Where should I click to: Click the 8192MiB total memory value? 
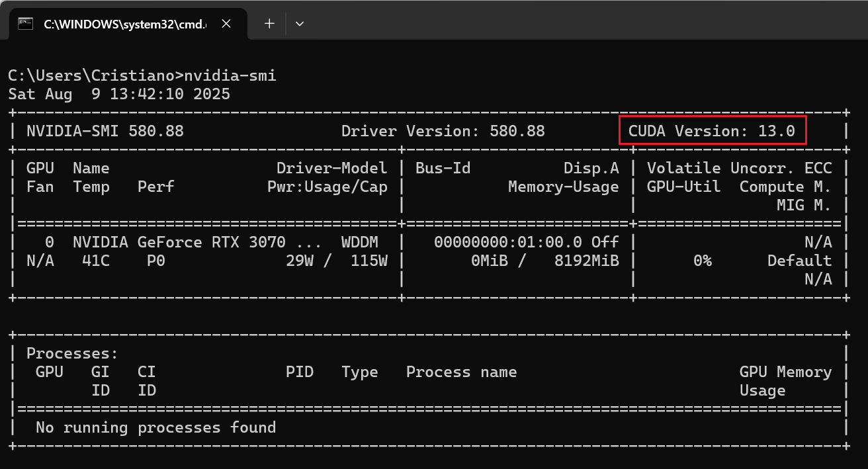point(587,261)
